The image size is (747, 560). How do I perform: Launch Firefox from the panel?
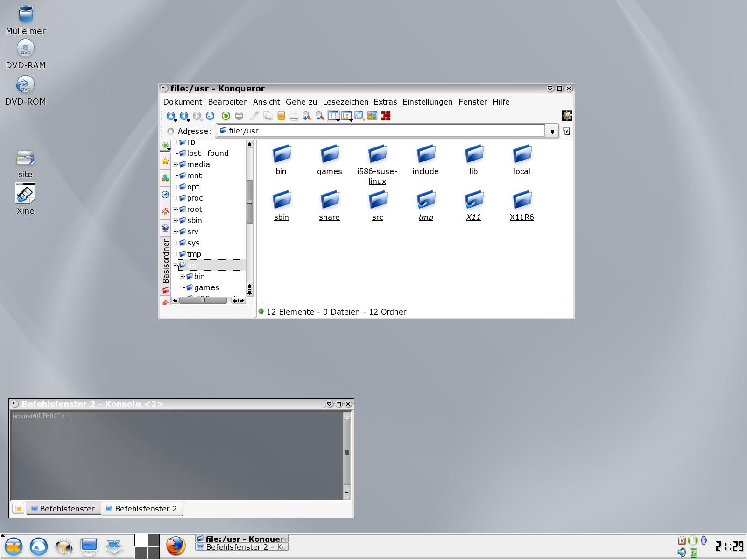tap(176, 546)
